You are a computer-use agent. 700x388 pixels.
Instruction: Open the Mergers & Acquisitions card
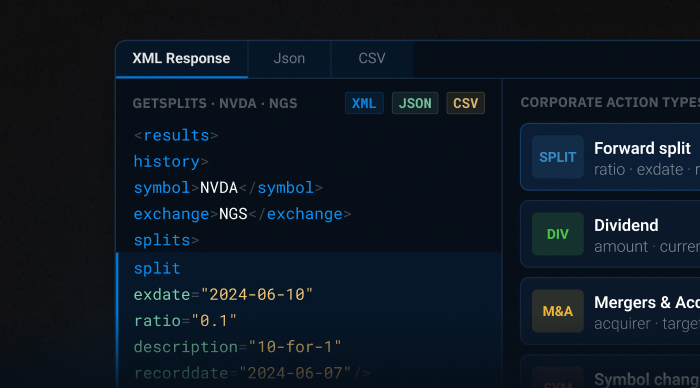click(x=610, y=311)
